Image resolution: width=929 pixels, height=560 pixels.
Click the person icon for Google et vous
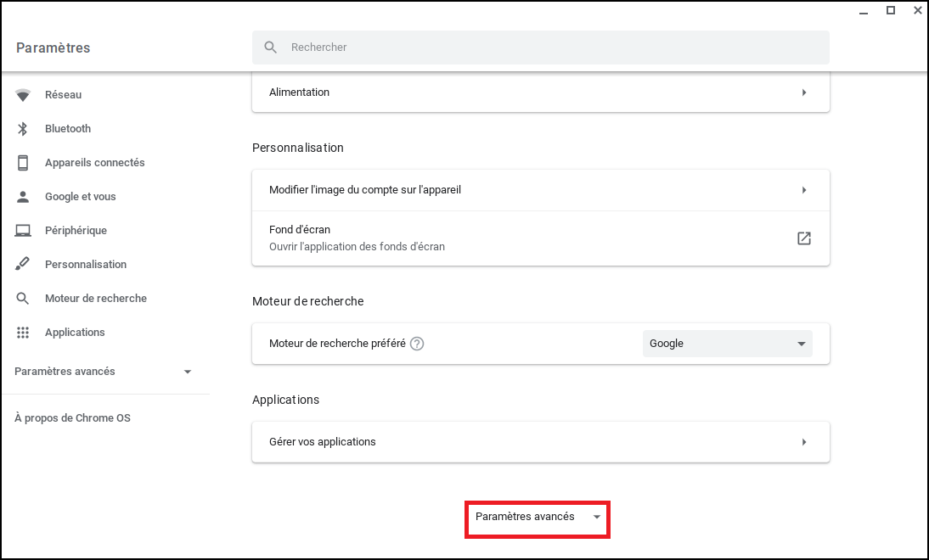coord(23,197)
